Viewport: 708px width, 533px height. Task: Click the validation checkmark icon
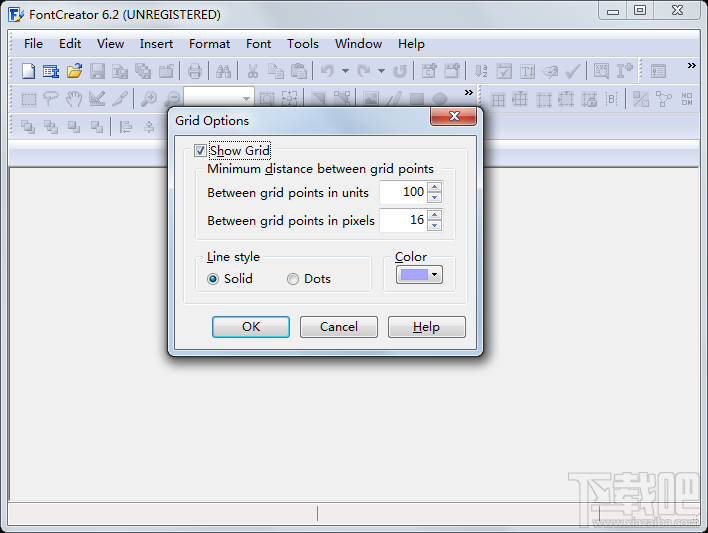pos(573,71)
